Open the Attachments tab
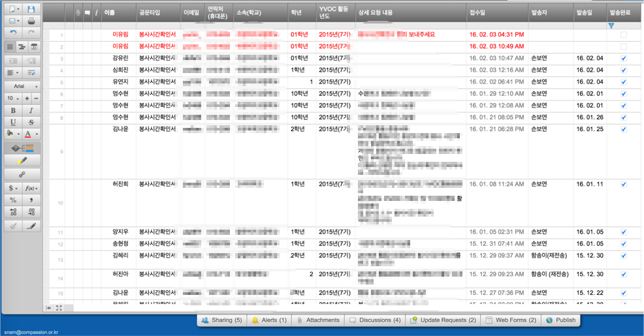 (318, 320)
